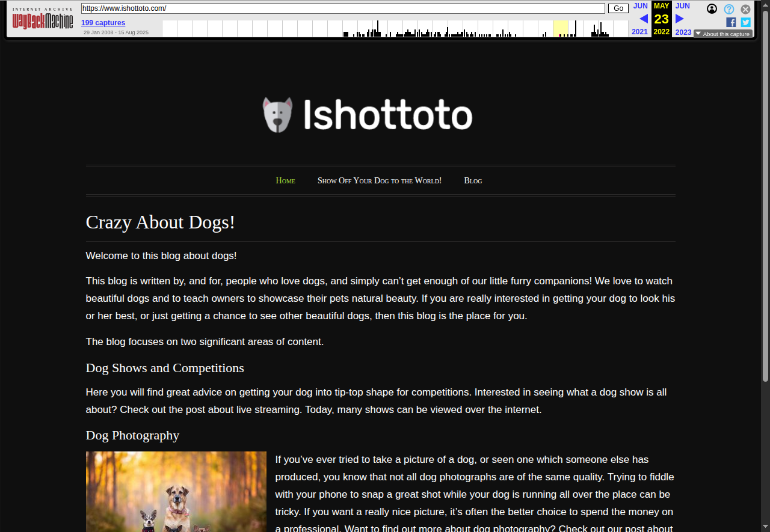
Task: Open the Wayback help question-mark icon
Action: coord(728,9)
